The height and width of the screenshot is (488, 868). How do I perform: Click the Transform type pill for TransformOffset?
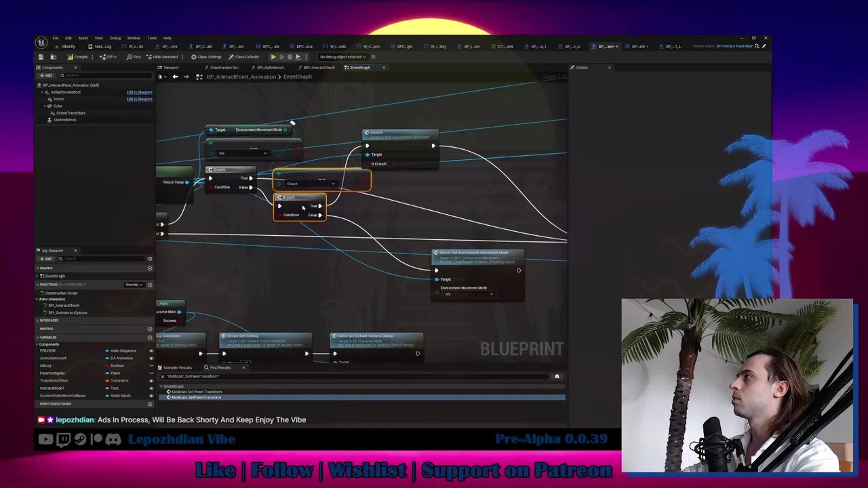117,381
